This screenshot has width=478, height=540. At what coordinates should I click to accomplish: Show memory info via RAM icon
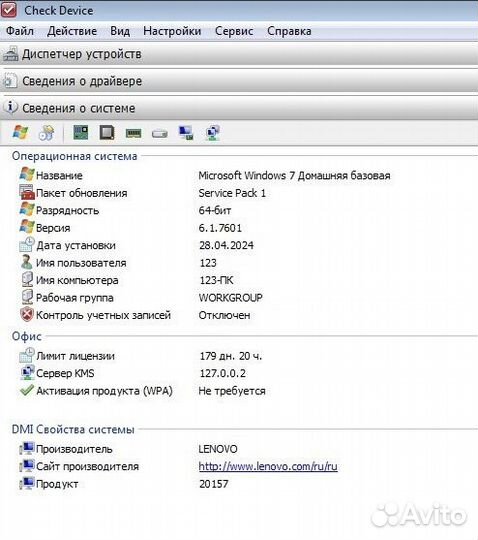pos(133,133)
